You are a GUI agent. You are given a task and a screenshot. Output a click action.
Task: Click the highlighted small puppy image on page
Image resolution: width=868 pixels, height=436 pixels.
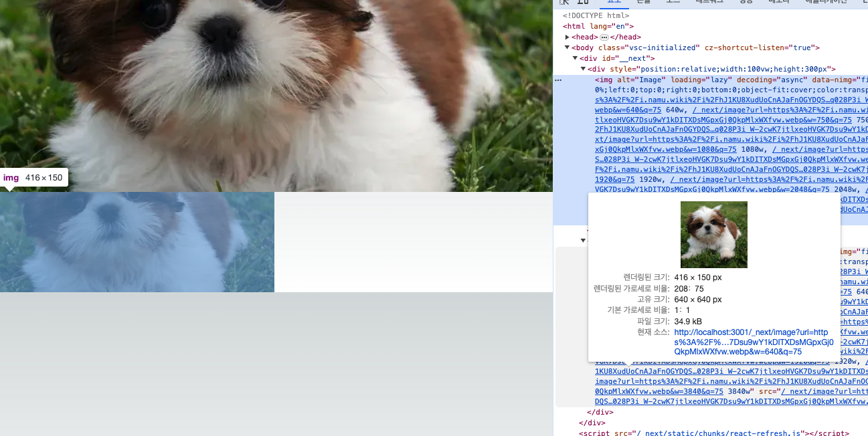click(137, 242)
